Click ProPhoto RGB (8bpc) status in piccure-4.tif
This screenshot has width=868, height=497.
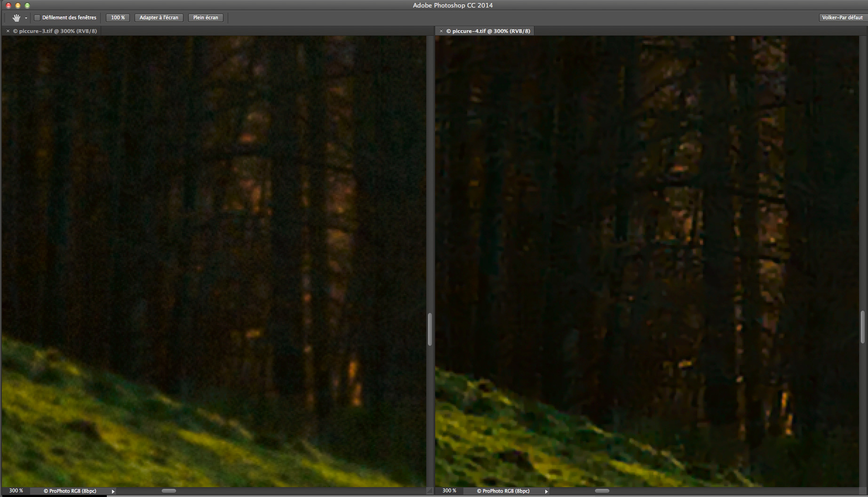(503, 491)
